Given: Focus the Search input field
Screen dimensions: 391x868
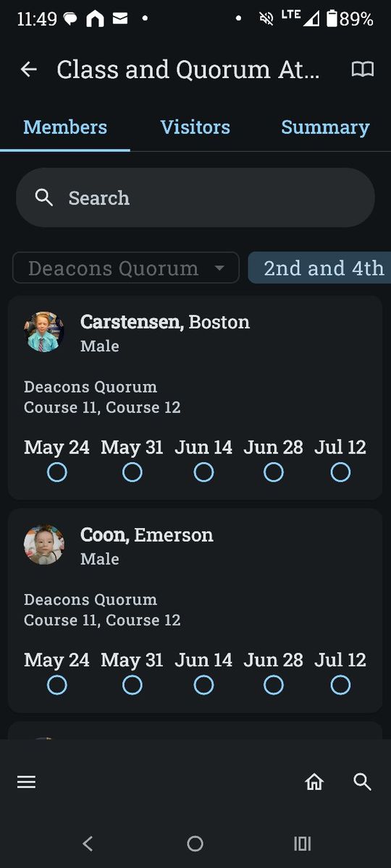Looking at the screenshot, I should [195, 197].
